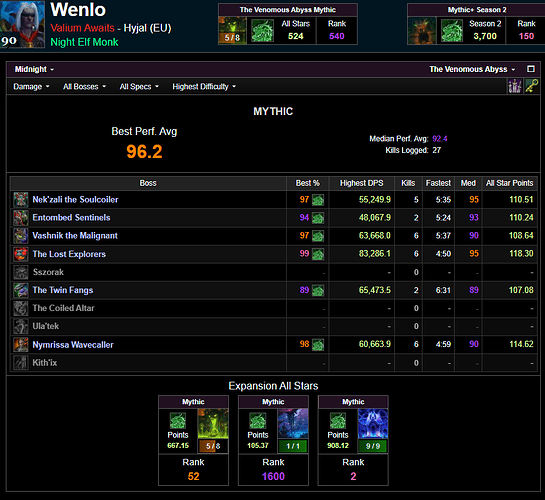This screenshot has width=545, height=500.
Task: Click the Mythic+ Season 2 spec icon
Action: 452,31
